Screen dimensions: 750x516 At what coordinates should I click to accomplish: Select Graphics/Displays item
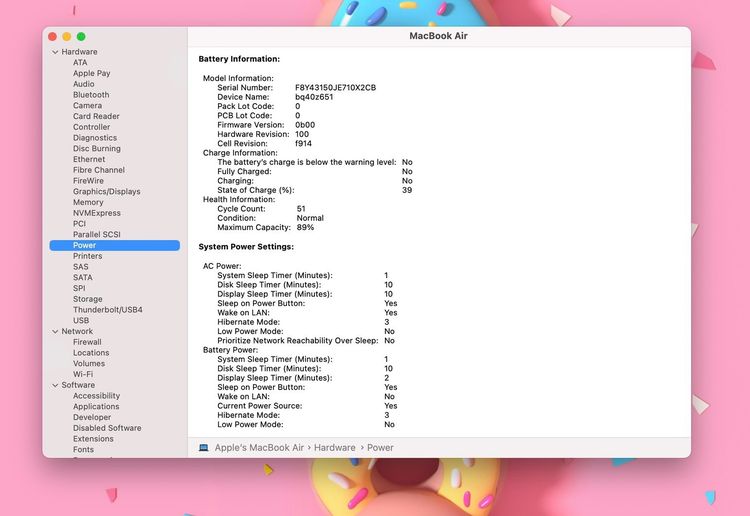click(x=107, y=192)
